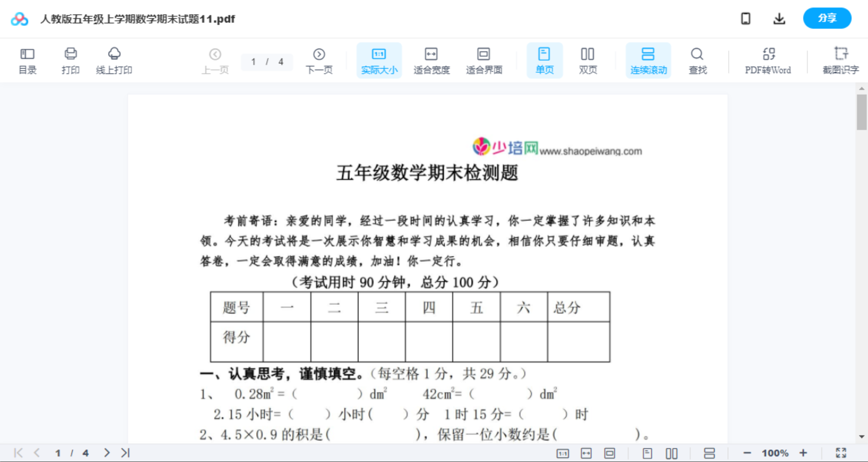Enable 适合宽度 fit-to-width mode
Screen dimensions: 868x462
coord(431,60)
